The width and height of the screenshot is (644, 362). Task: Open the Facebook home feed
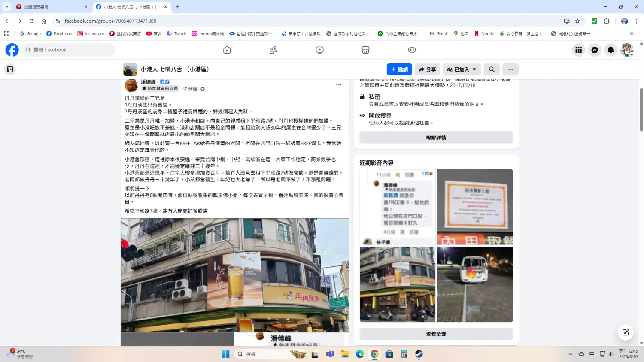click(x=227, y=50)
